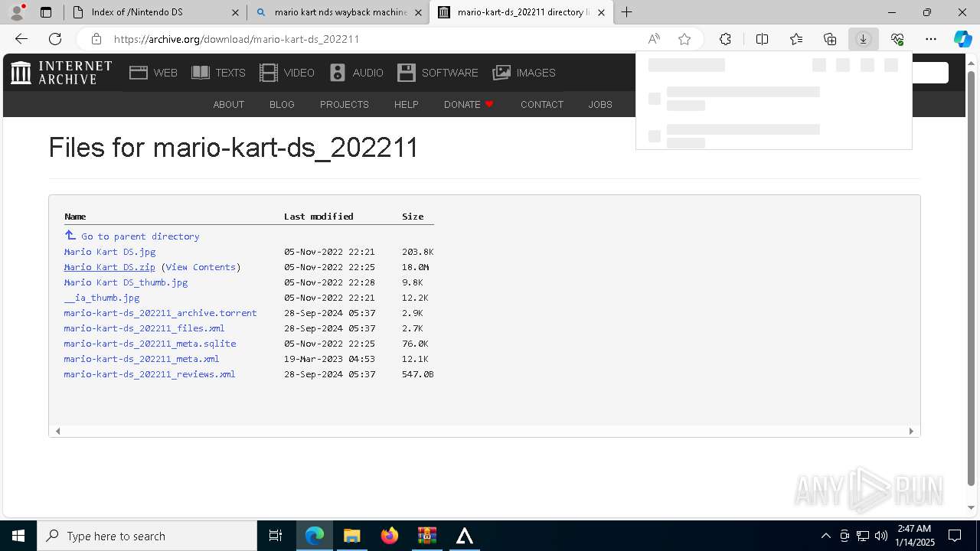Open the IMAGES section icon

pos(524,73)
